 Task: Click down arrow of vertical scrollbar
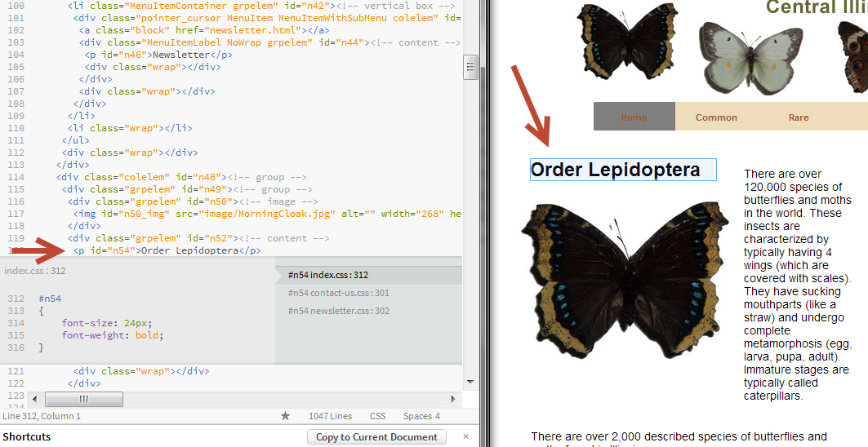point(470,382)
